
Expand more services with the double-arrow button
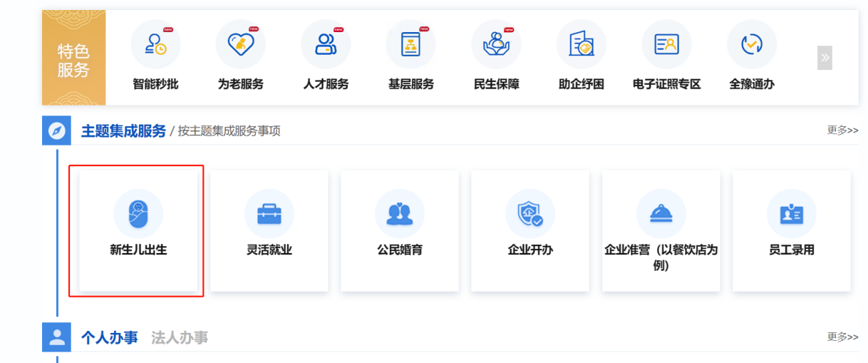point(825,58)
